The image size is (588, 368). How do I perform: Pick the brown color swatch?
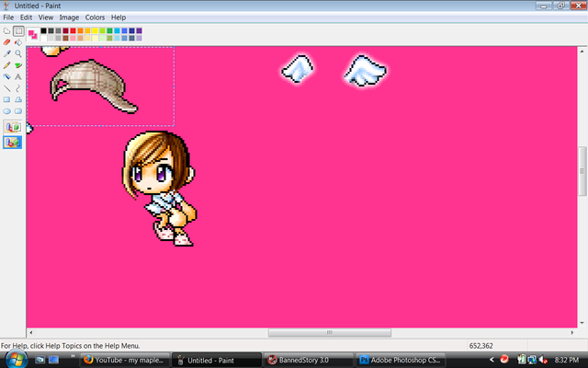[65, 38]
